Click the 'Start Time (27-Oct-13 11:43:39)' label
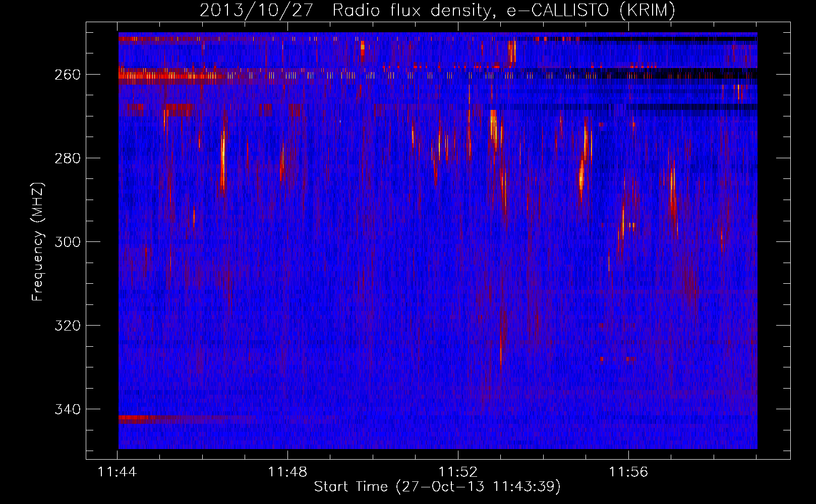 click(x=437, y=487)
